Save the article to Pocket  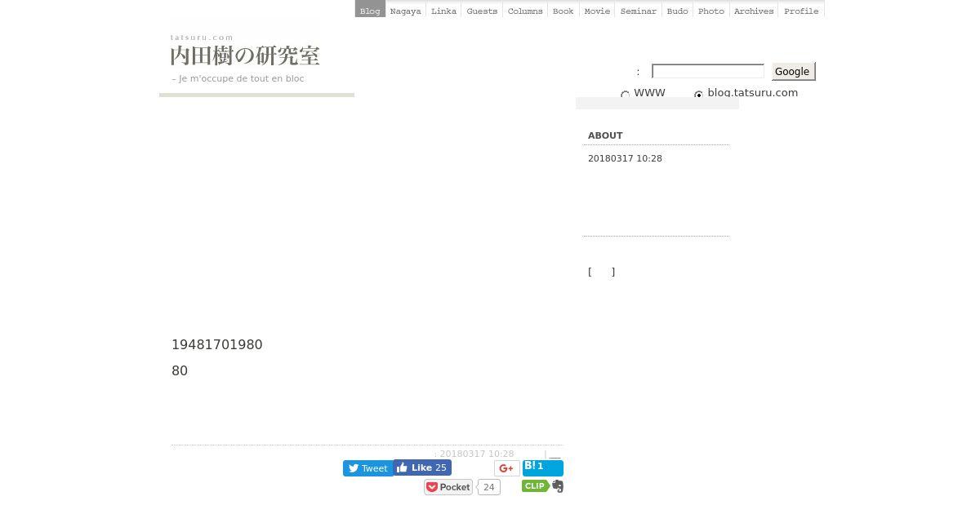click(x=448, y=487)
